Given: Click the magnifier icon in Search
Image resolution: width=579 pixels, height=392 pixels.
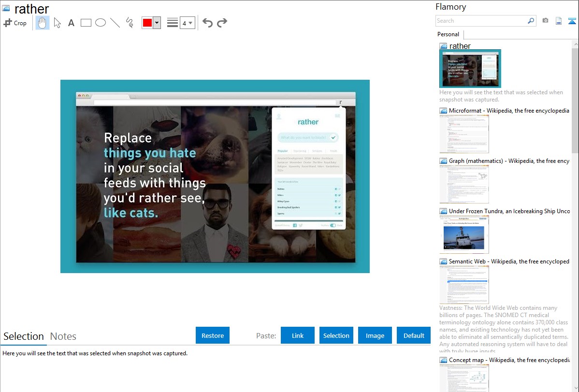Looking at the screenshot, I should [x=531, y=21].
